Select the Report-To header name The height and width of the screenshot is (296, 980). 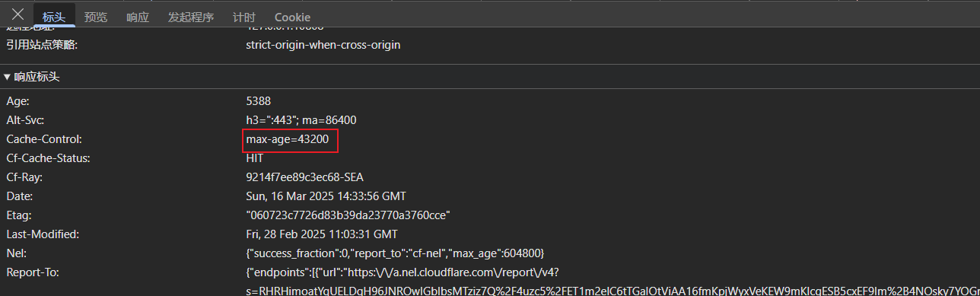33,272
